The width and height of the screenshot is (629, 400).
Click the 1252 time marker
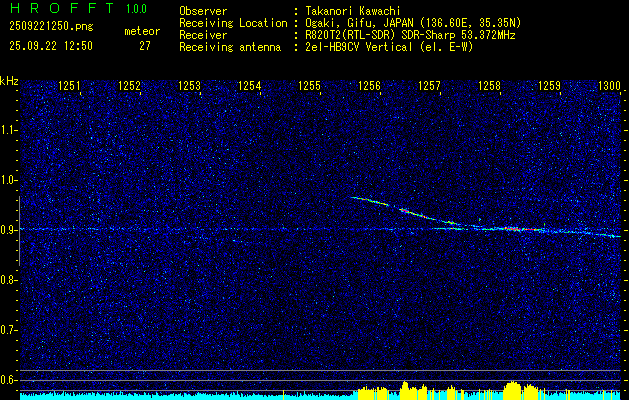(129, 86)
